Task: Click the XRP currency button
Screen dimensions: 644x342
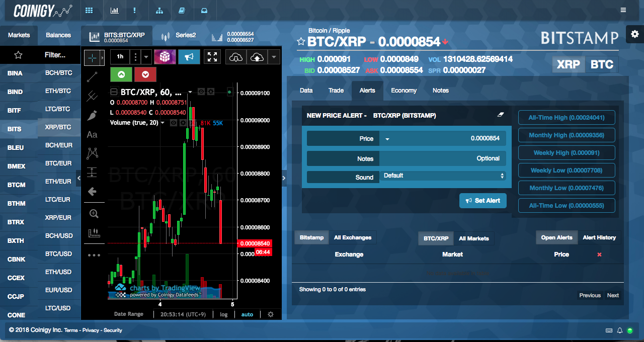Action: [x=569, y=64]
